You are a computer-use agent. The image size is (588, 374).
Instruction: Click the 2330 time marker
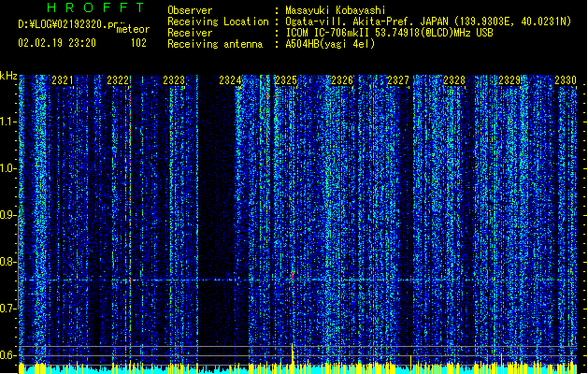click(566, 80)
